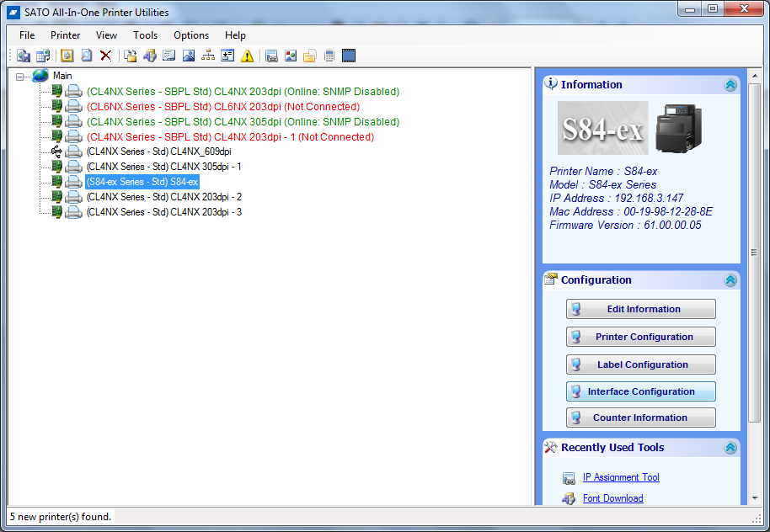
Task: Click the S84-ex logo image
Action: coord(602,128)
